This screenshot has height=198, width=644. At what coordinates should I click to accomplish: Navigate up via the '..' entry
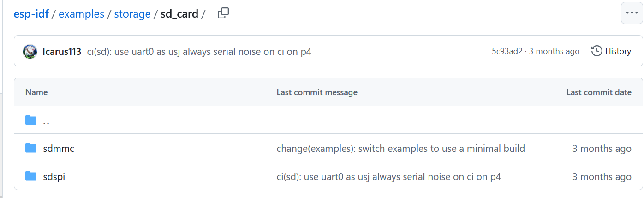pos(46,121)
